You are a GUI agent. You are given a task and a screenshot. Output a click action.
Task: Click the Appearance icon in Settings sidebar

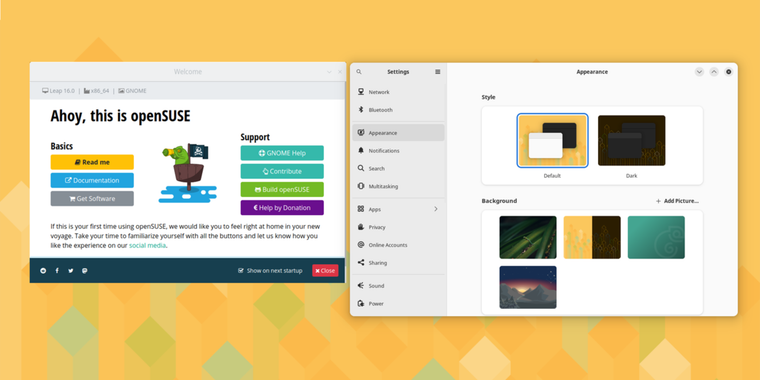click(x=361, y=132)
